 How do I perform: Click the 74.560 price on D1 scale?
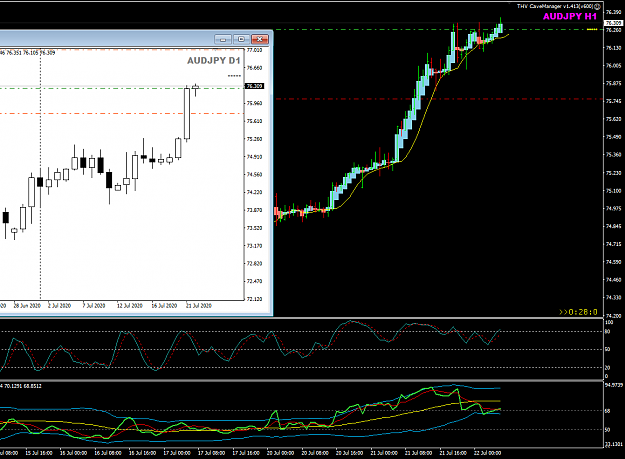254,175
